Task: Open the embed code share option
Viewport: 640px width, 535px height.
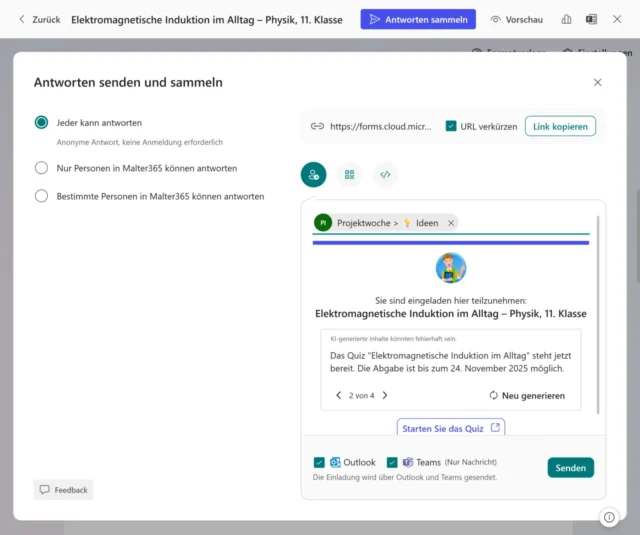Action: [x=385, y=175]
